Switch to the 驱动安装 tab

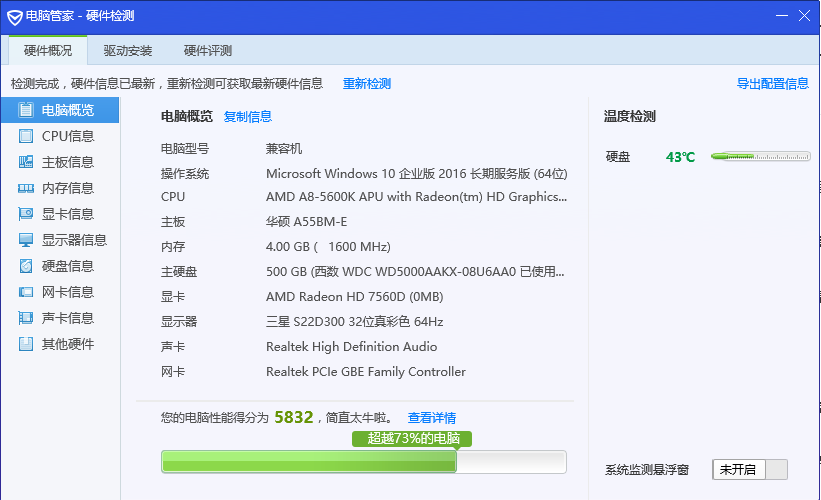(x=128, y=50)
